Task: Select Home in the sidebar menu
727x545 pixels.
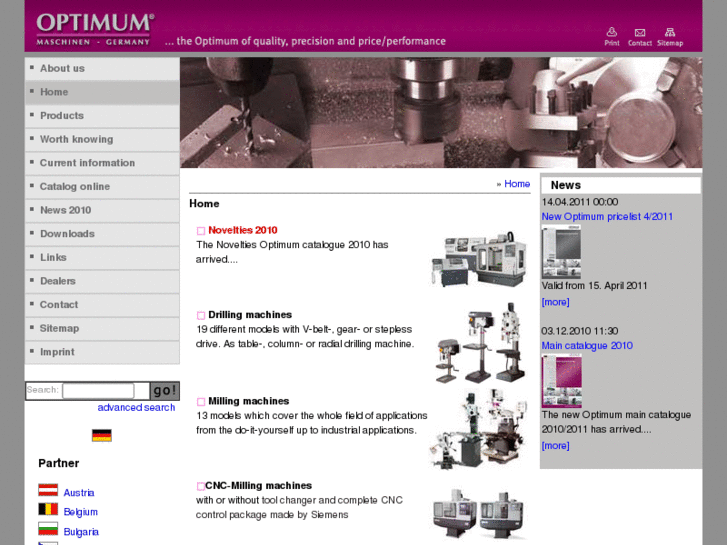Action: point(102,92)
